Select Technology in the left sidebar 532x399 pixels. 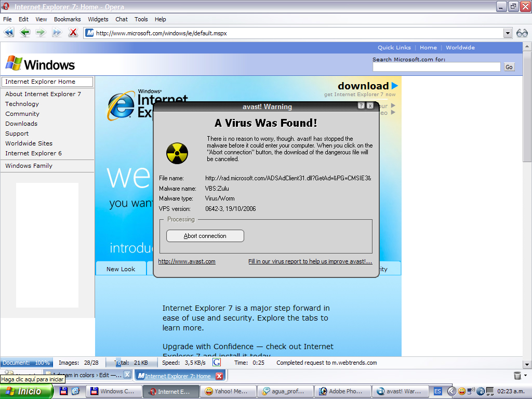(22, 104)
